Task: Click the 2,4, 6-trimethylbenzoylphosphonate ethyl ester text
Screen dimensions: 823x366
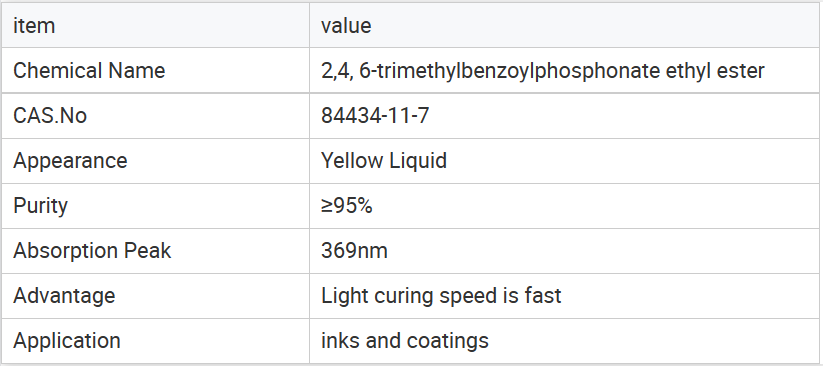Action: pyautogui.click(x=543, y=70)
